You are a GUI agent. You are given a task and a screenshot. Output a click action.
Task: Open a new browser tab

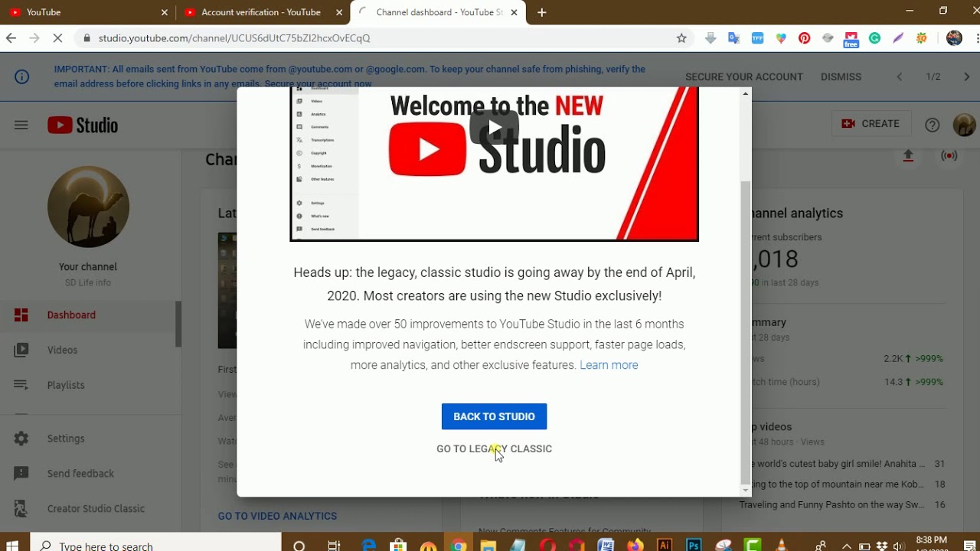[542, 12]
